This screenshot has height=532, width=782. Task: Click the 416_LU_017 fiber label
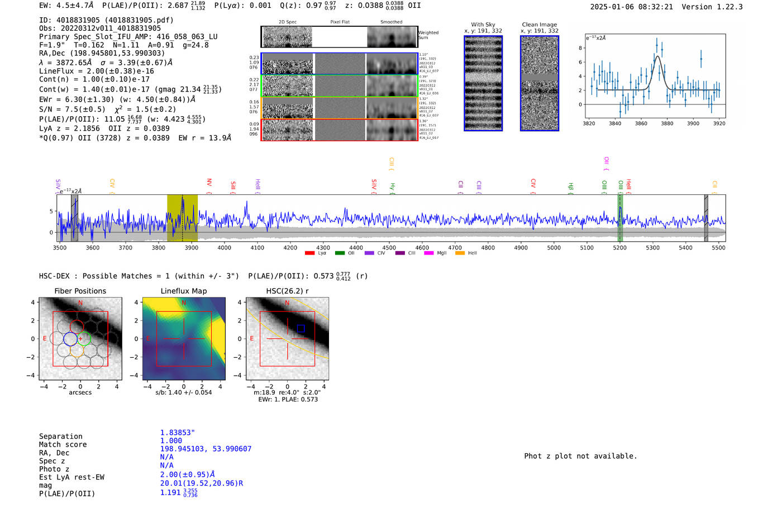[429, 137]
